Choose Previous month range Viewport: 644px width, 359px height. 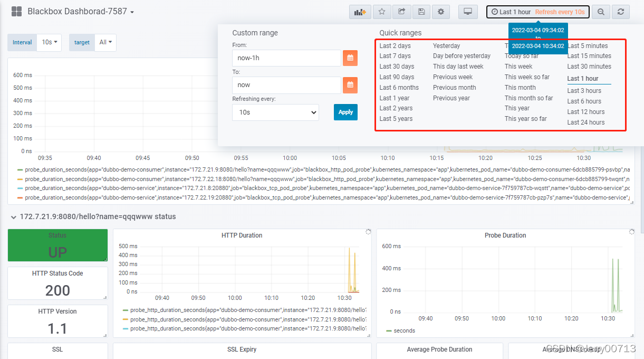click(x=454, y=88)
